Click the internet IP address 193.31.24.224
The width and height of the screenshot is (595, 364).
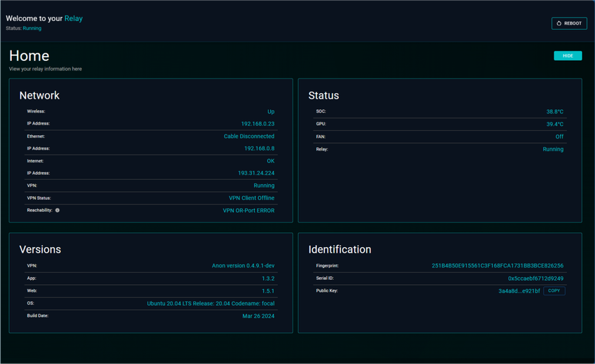pyautogui.click(x=256, y=173)
